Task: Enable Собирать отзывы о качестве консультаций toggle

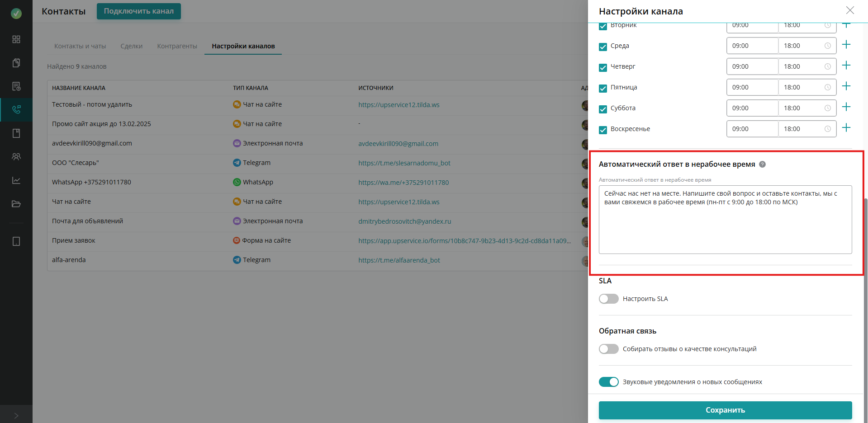Action: (608, 349)
